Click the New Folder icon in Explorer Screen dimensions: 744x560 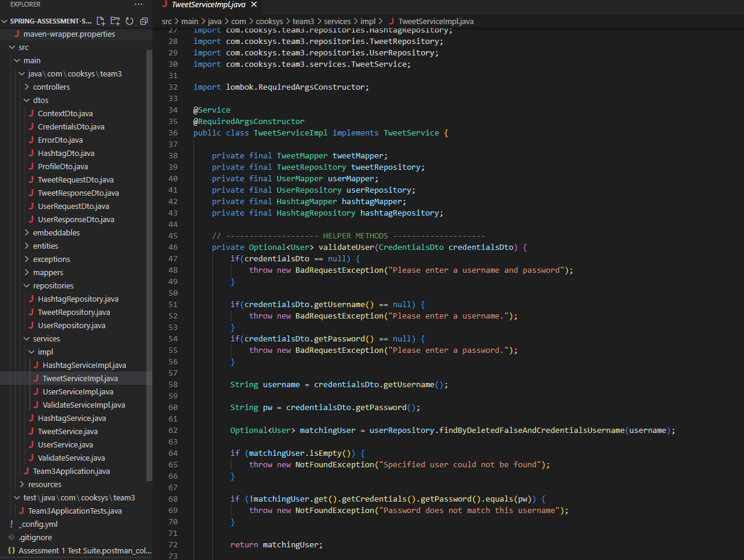pyautogui.click(x=115, y=21)
